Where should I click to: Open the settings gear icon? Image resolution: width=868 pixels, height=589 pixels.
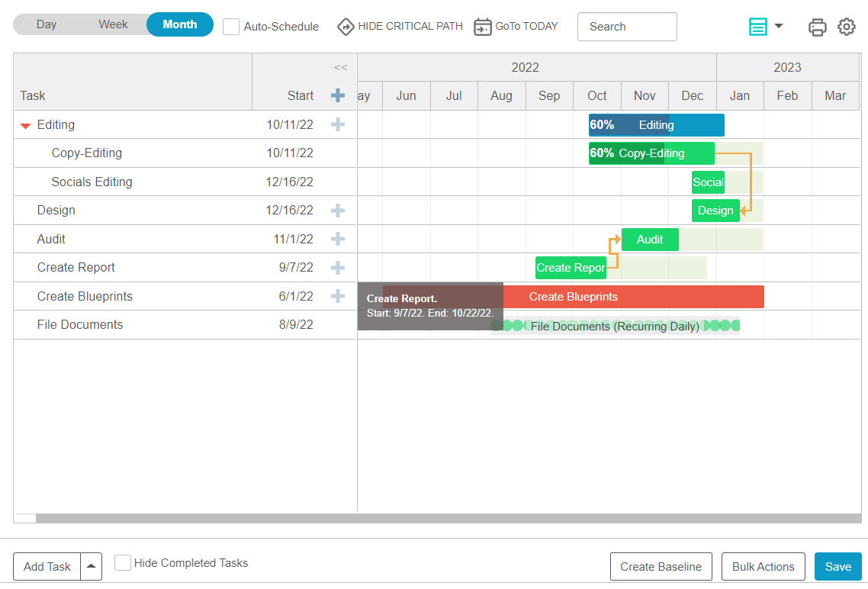tap(846, 27)
